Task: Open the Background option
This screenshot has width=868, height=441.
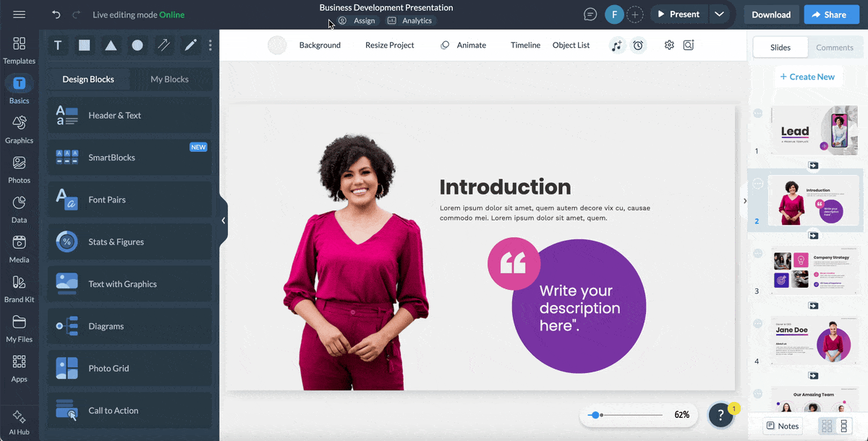Action: pos(320,45)
